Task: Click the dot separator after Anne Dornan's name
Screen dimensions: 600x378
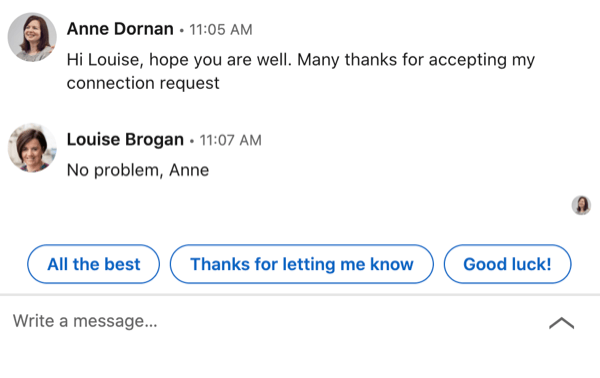Action: click(181, 31)
